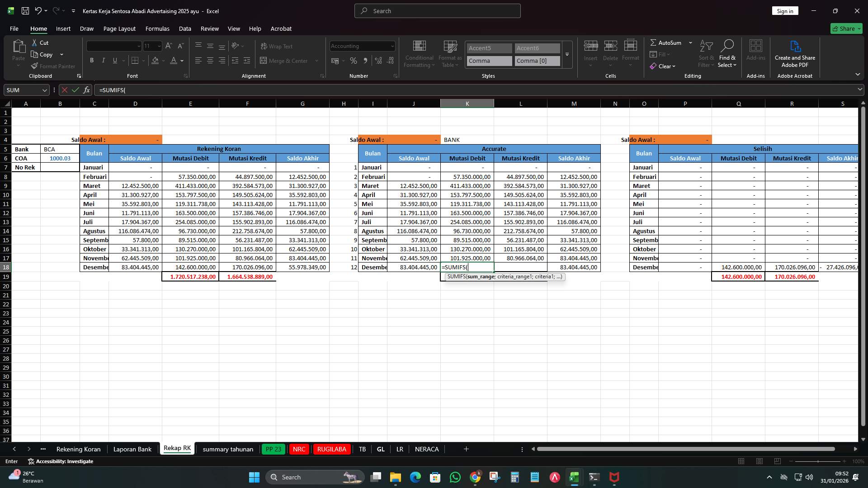Click the Sign in button
This screenshot has width=868, height=488.
click(785, 10)
